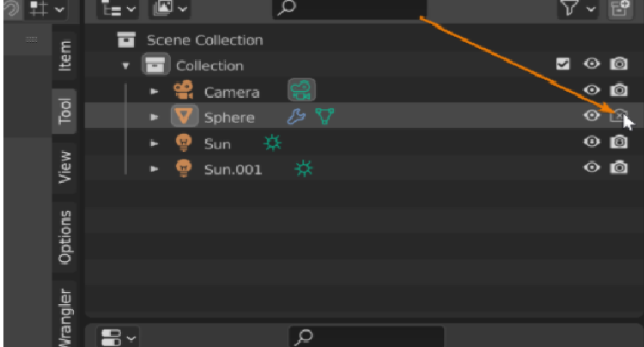The image size is (644, 347).
Task: Select the Sun.001 object in outliner
Action: 233,169
